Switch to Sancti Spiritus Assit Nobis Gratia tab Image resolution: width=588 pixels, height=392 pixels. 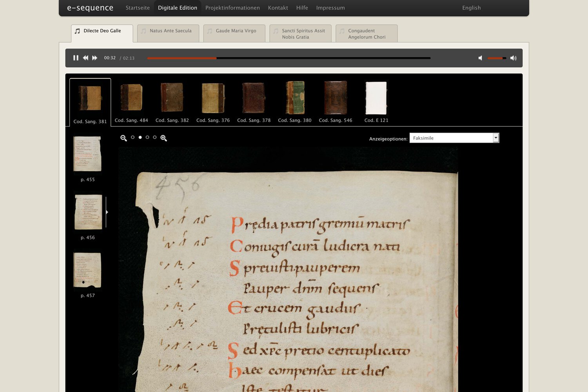pyautogui.click(x=301, y=33)
